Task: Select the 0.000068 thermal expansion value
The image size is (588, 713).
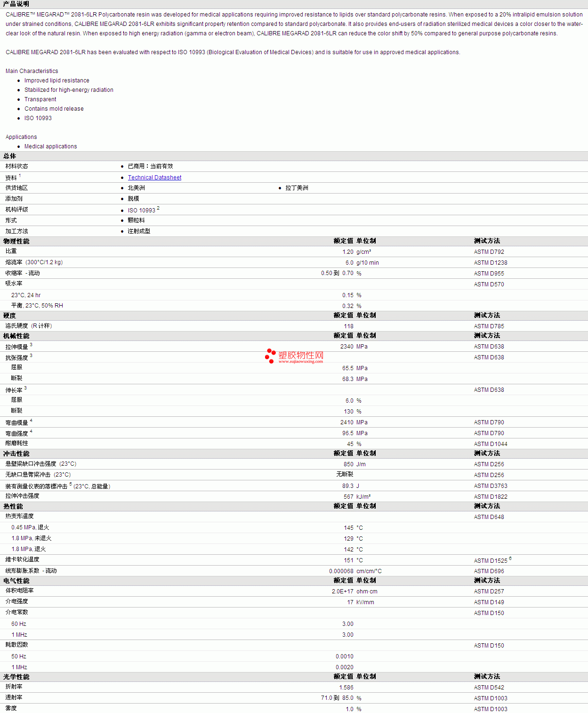Action: pos(341,571)
